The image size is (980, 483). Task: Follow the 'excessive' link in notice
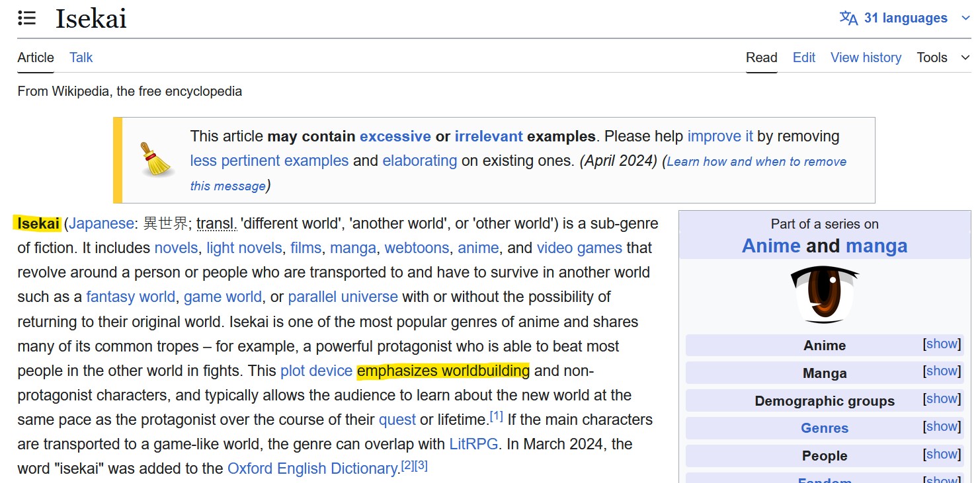395,137
